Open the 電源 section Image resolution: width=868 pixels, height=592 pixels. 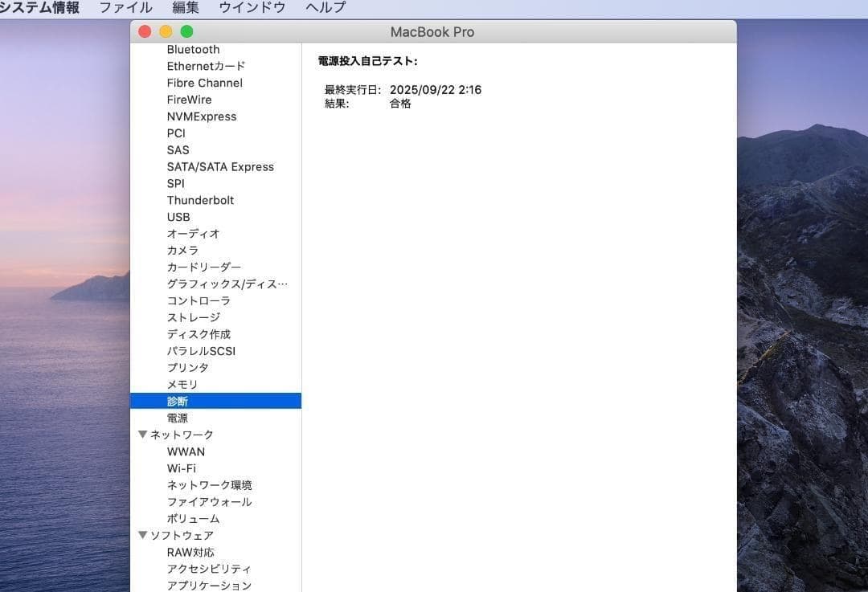point(178,417)
